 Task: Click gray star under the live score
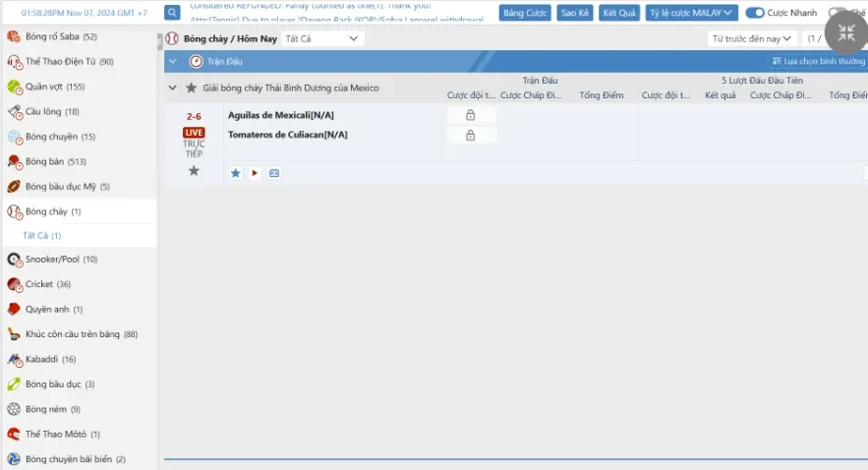194,171
